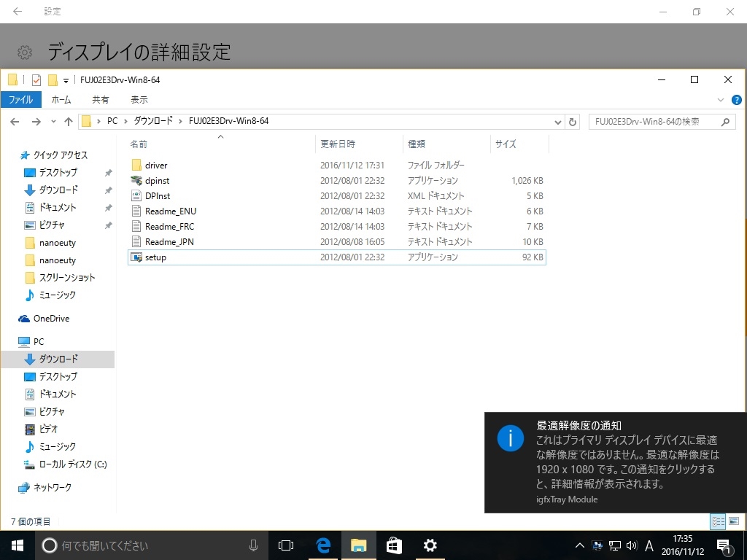Open Explorer help question mark
This screenshot has height=560, width=747.
pos(737,99)
